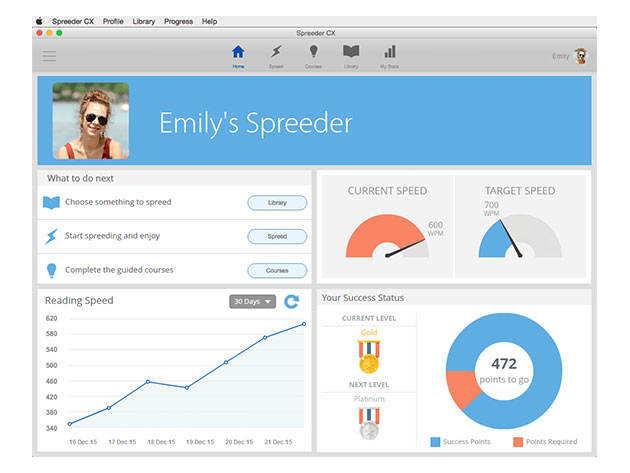Click the 'What to do next' heading
The image size is (630, 473).
tap(80, 178)
